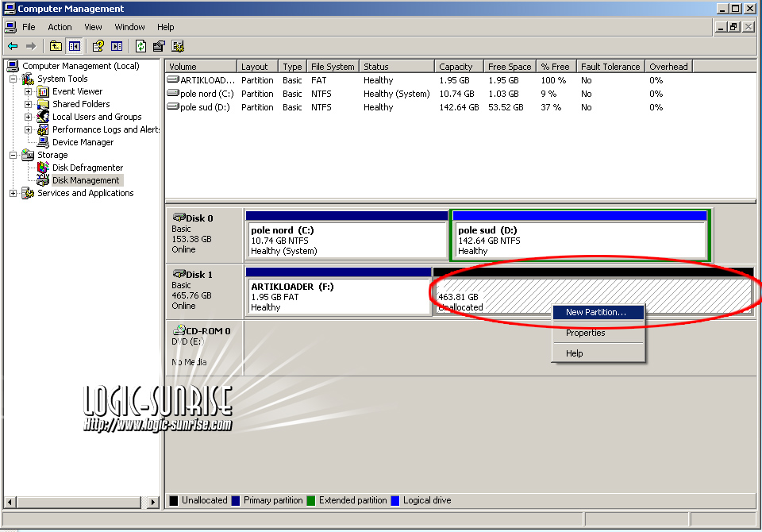Select Device Manager in the tree

[83, 142]
